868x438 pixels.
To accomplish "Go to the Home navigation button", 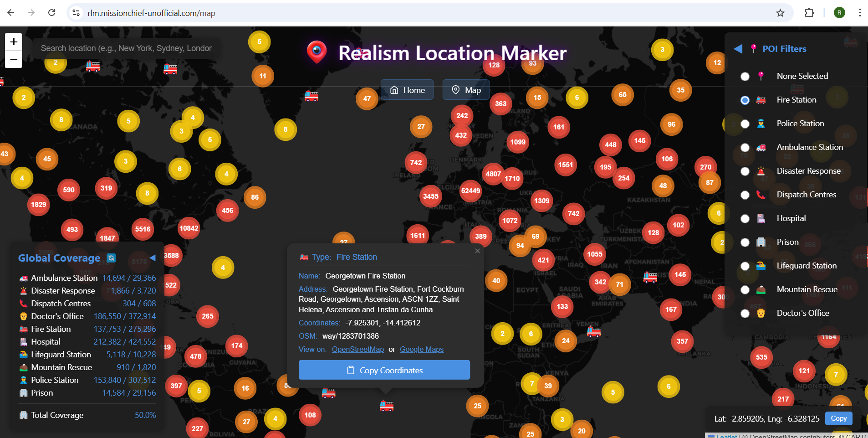I will coord(407,90).
